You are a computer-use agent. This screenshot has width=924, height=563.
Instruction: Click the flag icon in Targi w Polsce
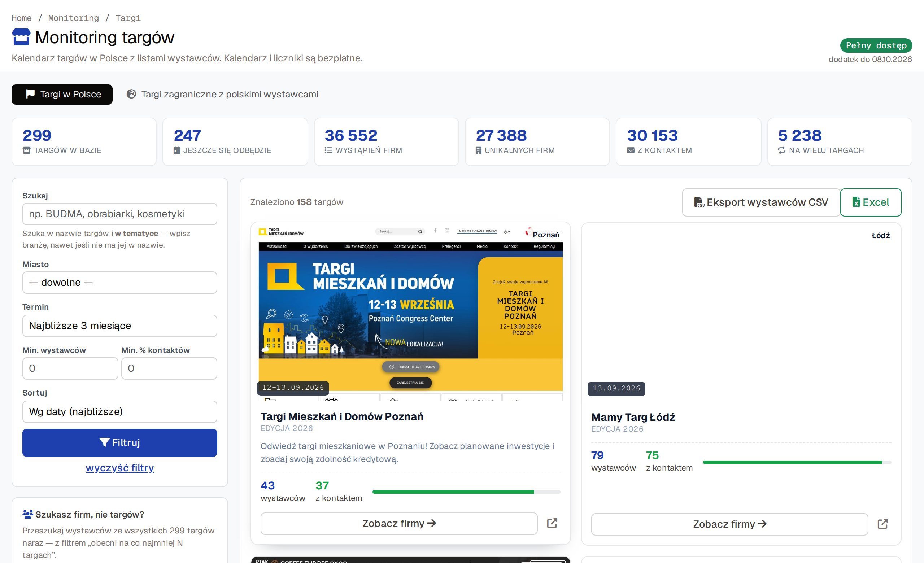coord(30,94)
